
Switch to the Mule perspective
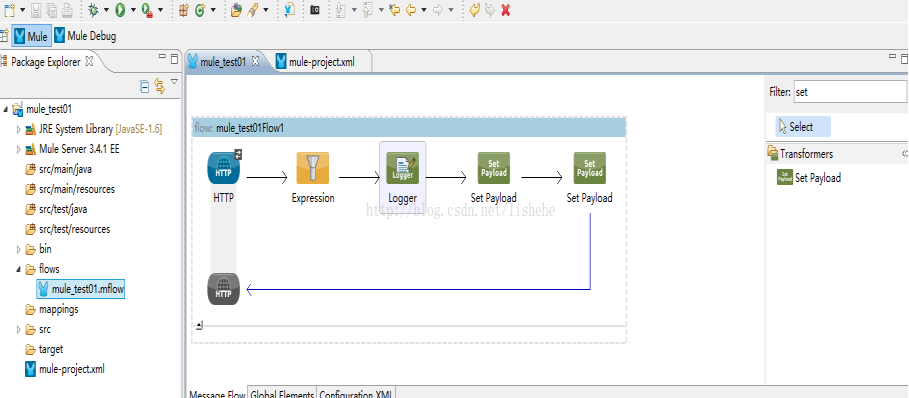point(32,36)
